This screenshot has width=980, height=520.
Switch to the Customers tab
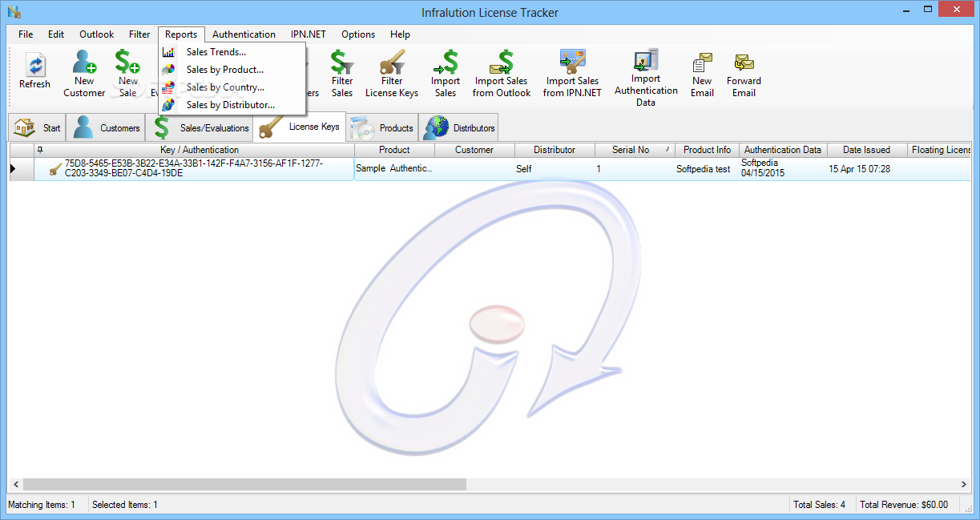click(106, 128)
